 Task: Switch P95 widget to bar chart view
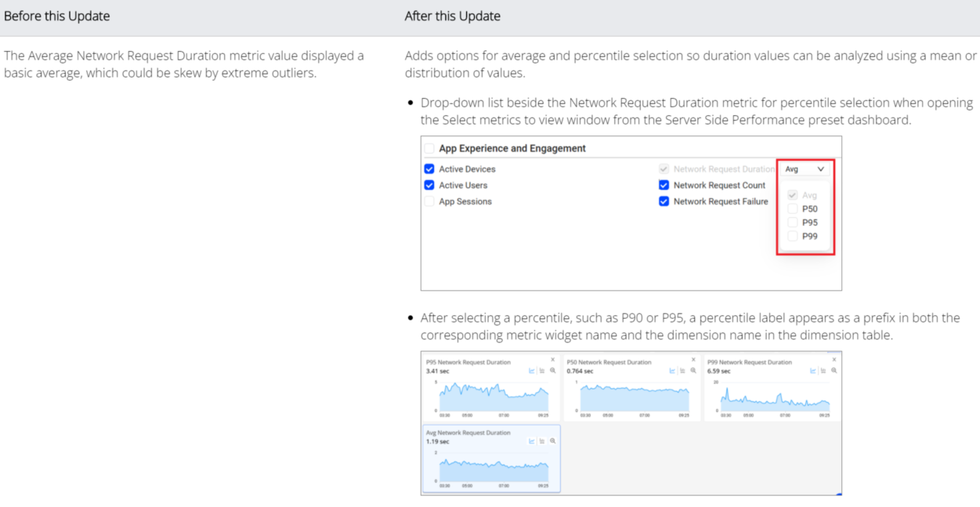pyautogui.click(x=542, y=371)
